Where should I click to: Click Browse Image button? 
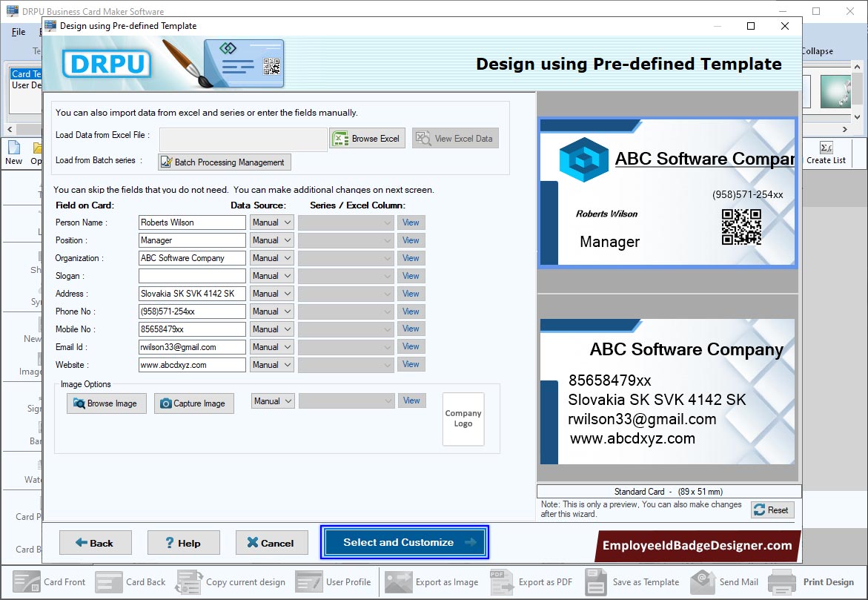pos(106,403)
